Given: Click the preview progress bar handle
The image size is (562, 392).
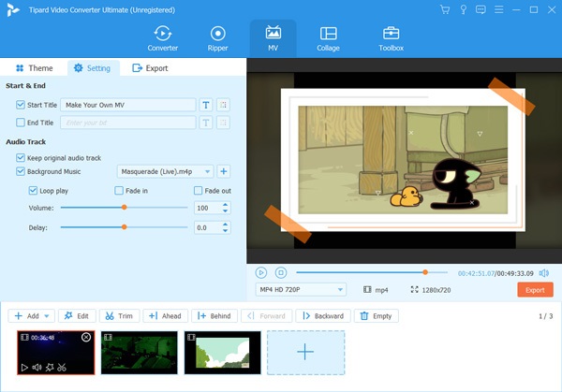Looking at the screenshot, I should click(x=425, y=272).
